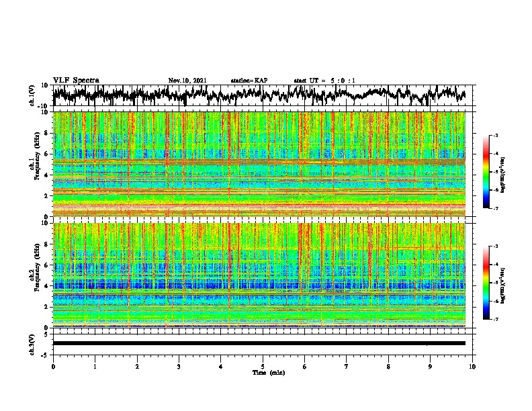Image resolution: width=532 pixels, height=411 pixels.
Task: Click the -3 label on ch.1 colorbar
Action: (495, 135)
